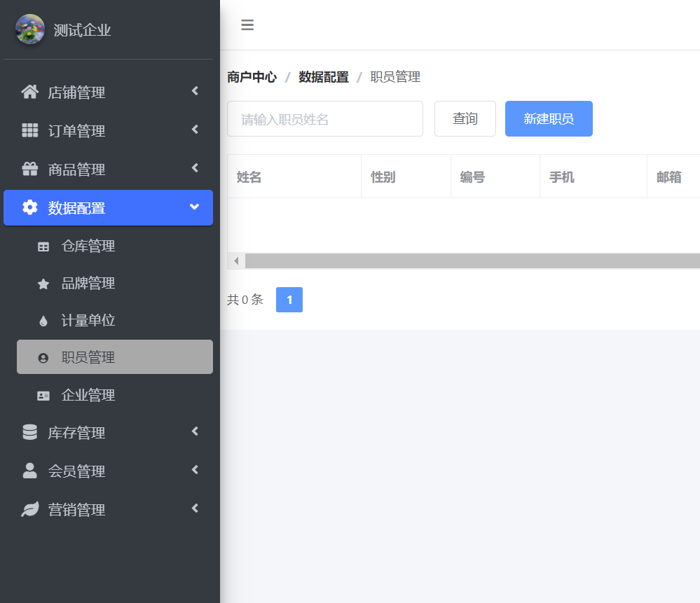Click the 查询 search button
700x603 pixels.
(x=465, y=118)
